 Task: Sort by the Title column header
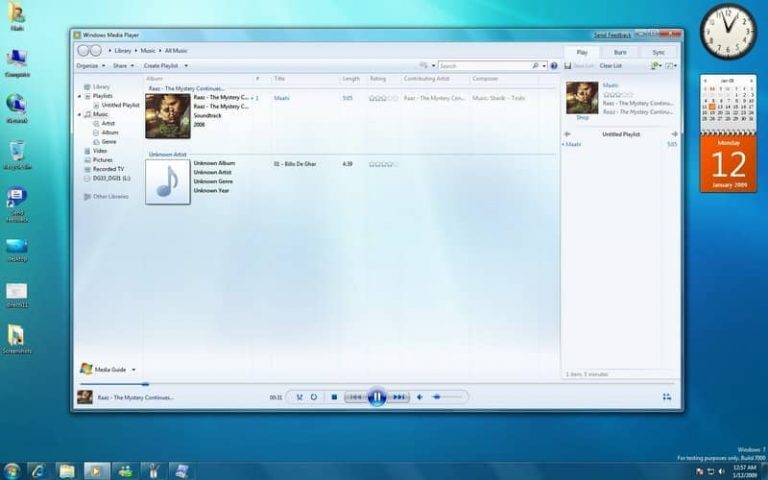point(280,78)
